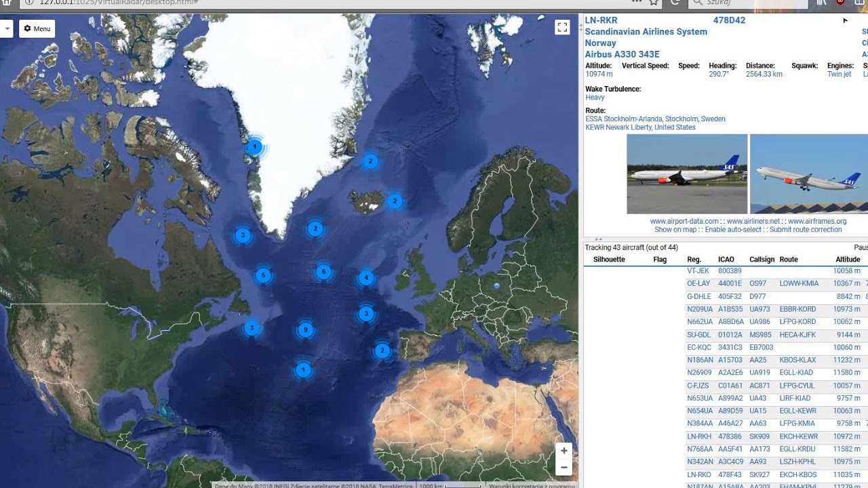Click the receiver location dot over Poland

click(x=497, y=286)
